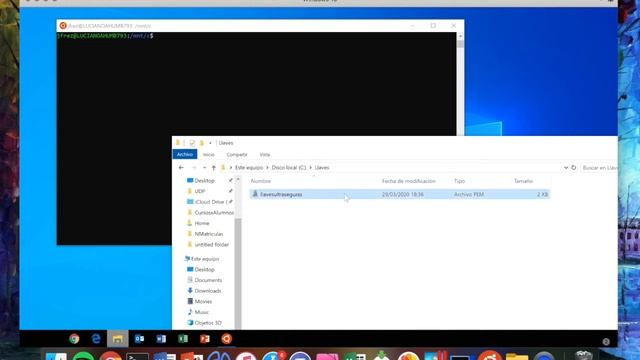Open the Vista ribbon tab
640x360 pixels.
[265, 155]
